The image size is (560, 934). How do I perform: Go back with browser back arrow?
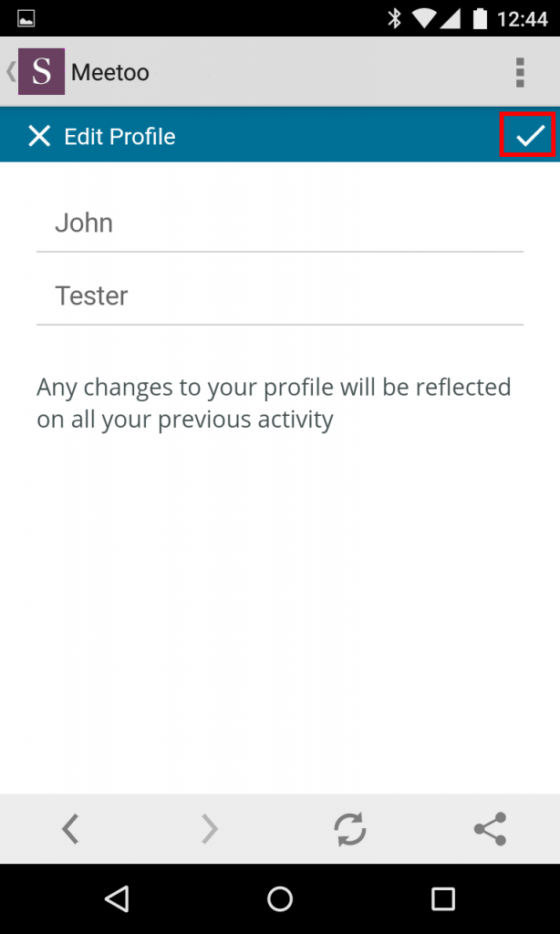pyautogui.click(x=70, y=829)
